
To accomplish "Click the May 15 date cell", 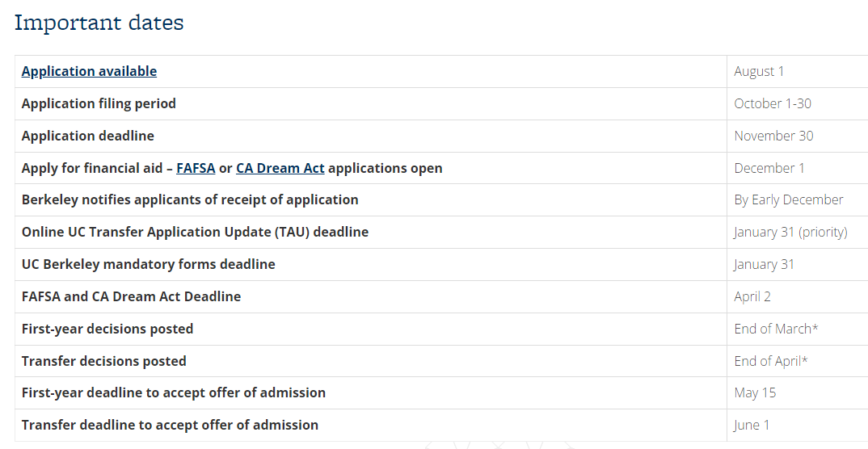I will point(755,392).
